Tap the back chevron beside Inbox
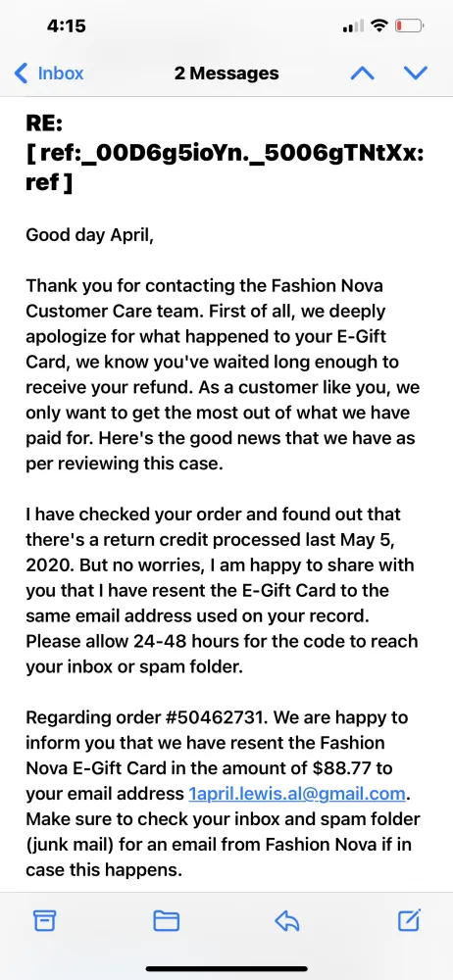 pyautogui.click(x=20, y=73)
